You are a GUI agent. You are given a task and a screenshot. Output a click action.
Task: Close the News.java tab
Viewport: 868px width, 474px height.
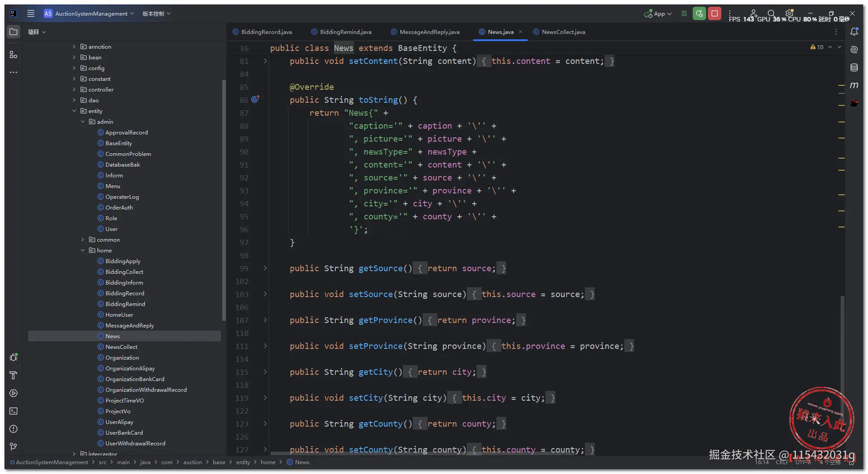point(521,32)
